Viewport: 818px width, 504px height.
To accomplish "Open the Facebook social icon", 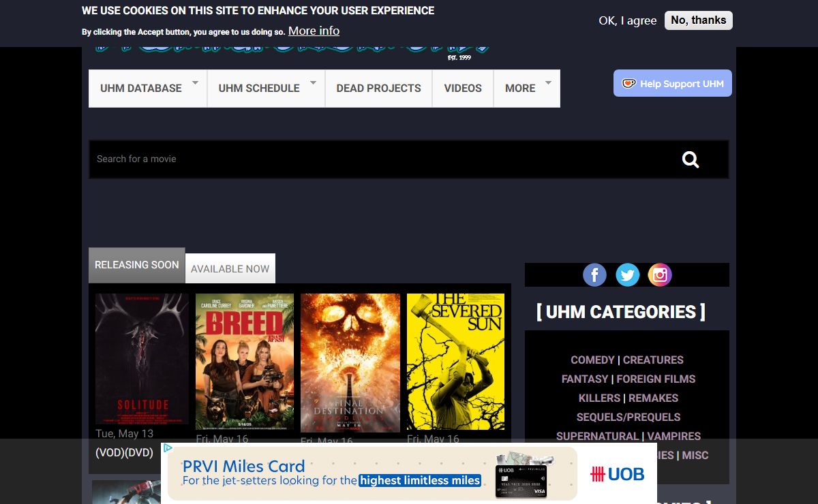I will 594,274.
